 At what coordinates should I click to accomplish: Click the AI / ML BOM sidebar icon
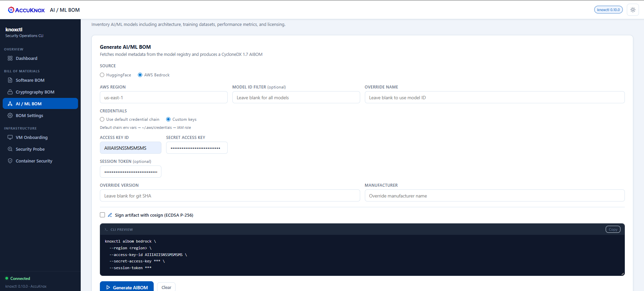[x=10, y=104]
